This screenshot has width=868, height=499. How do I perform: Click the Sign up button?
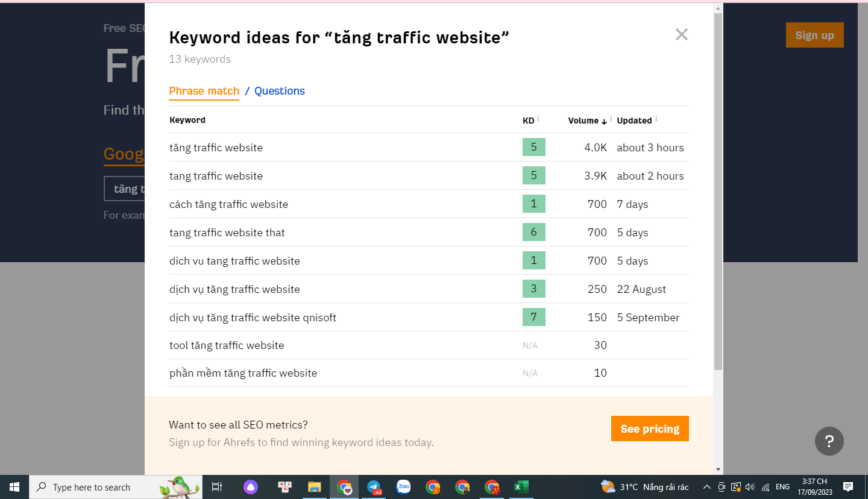click(814, 35)
